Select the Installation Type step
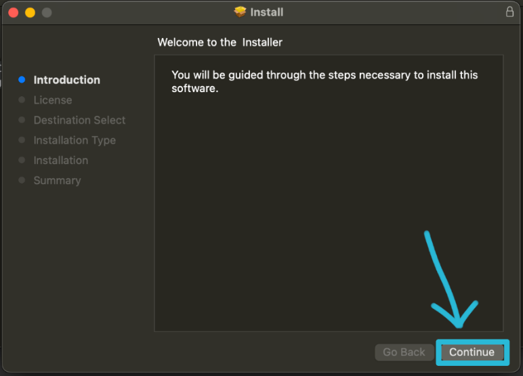Viewport: 523px width, 376px height. pos(74,140)
